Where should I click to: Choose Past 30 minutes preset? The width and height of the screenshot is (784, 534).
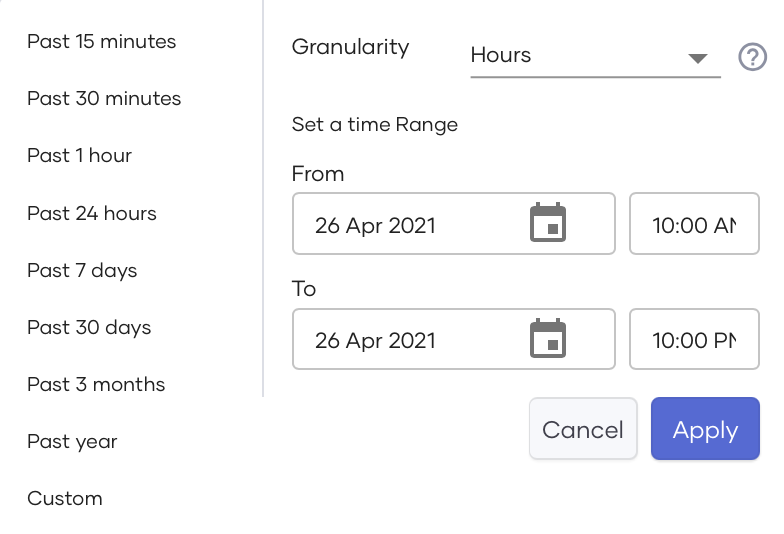click(x=104, y=99)
